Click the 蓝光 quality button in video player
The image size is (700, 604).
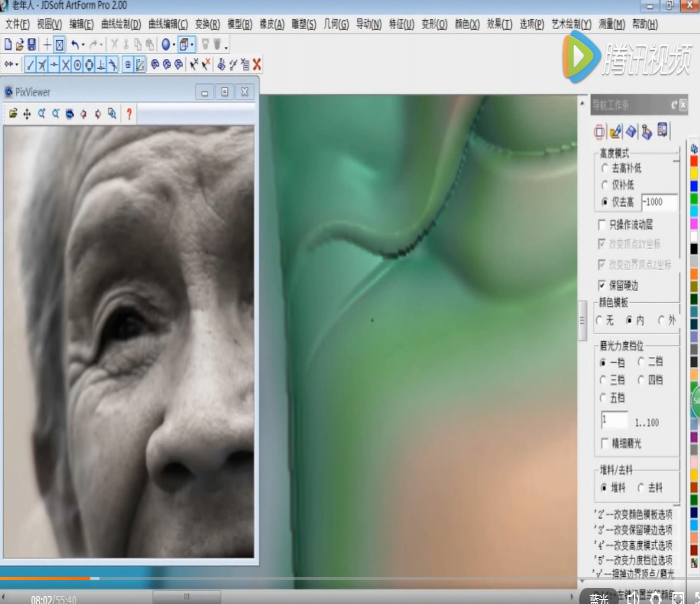click(x=599, y=598)
